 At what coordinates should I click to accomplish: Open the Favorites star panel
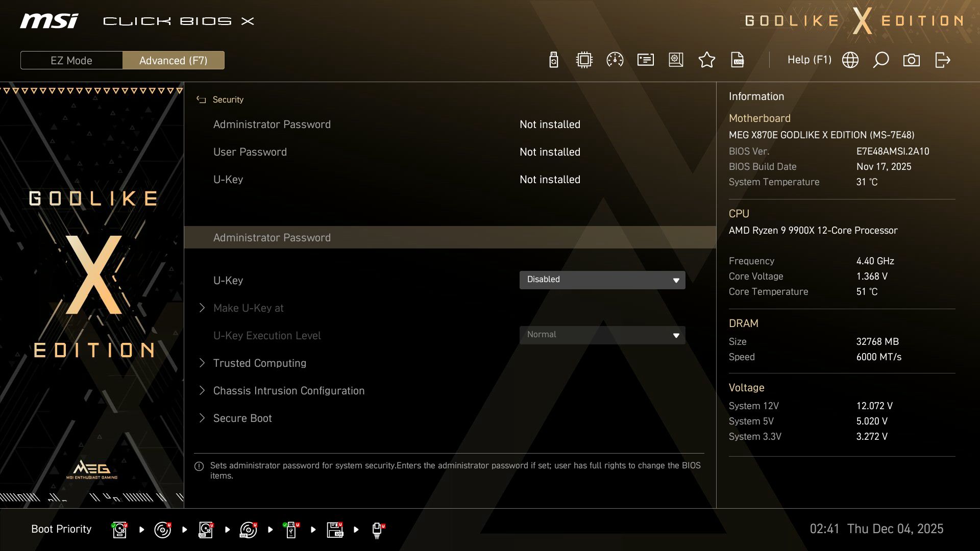coord(707,60)
